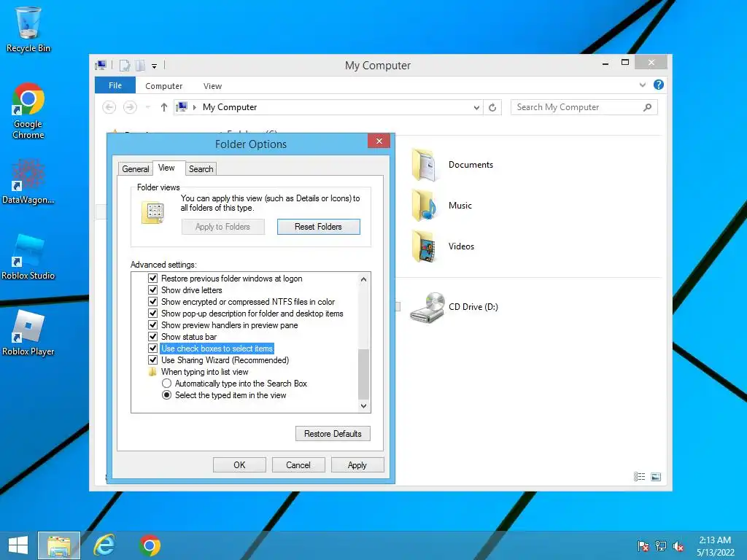Screen dimensions: 747x560
Task: Expand the ribbon chevron
Action: [x=643, y=85]
